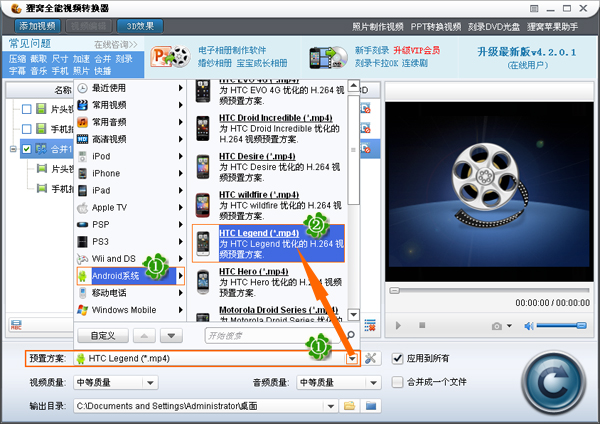Open the iPhone menu category

coord(130,173)
